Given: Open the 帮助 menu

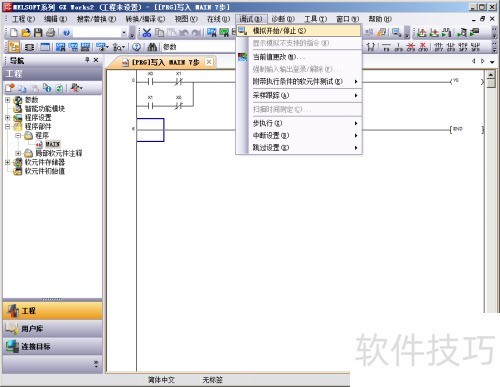Looking at the screenshot, I should pos(380,19).
